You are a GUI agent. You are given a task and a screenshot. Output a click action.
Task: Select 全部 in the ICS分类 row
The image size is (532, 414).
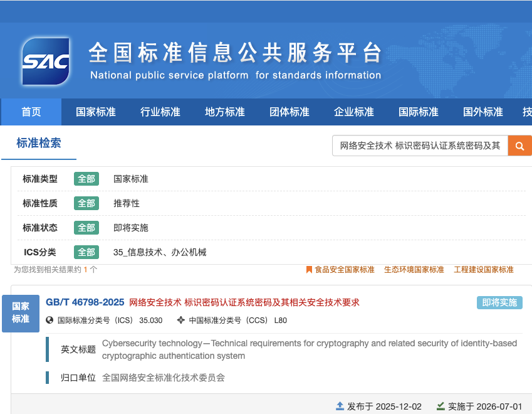pos(86,252)
